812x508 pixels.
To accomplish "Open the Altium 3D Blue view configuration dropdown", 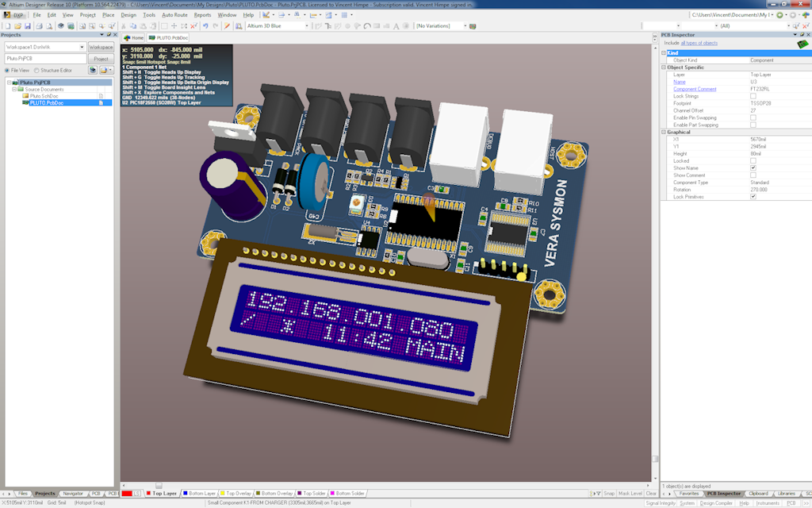I will click(307, 26).
